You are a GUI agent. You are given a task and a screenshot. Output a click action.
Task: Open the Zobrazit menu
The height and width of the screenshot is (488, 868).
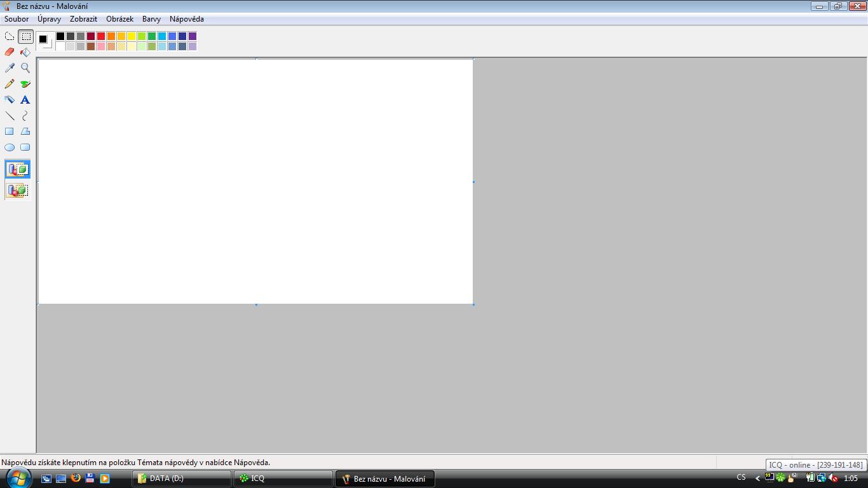click(x=83, y=19)
